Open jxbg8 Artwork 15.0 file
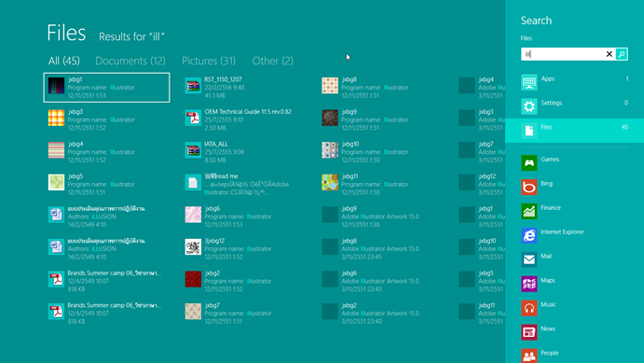 (371, 249)
